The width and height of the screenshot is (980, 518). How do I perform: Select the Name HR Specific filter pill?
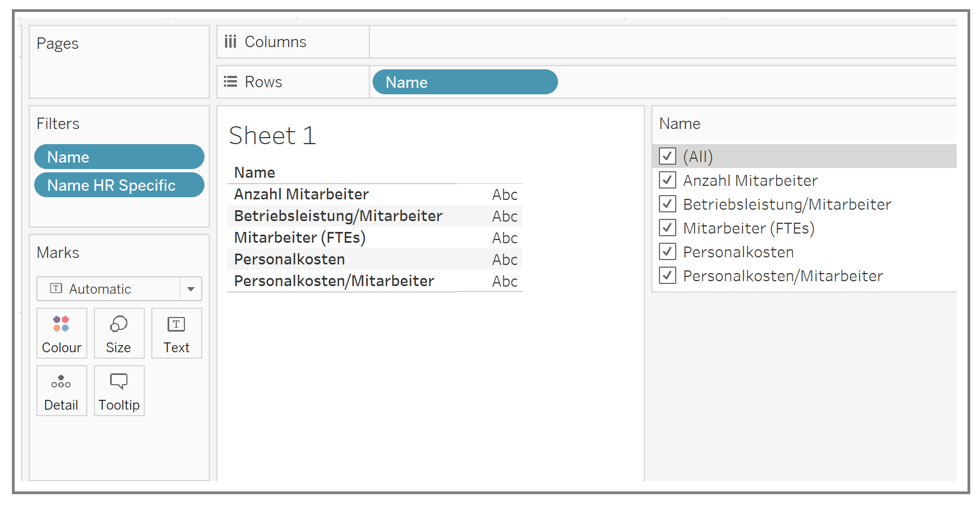click(119, 185)
